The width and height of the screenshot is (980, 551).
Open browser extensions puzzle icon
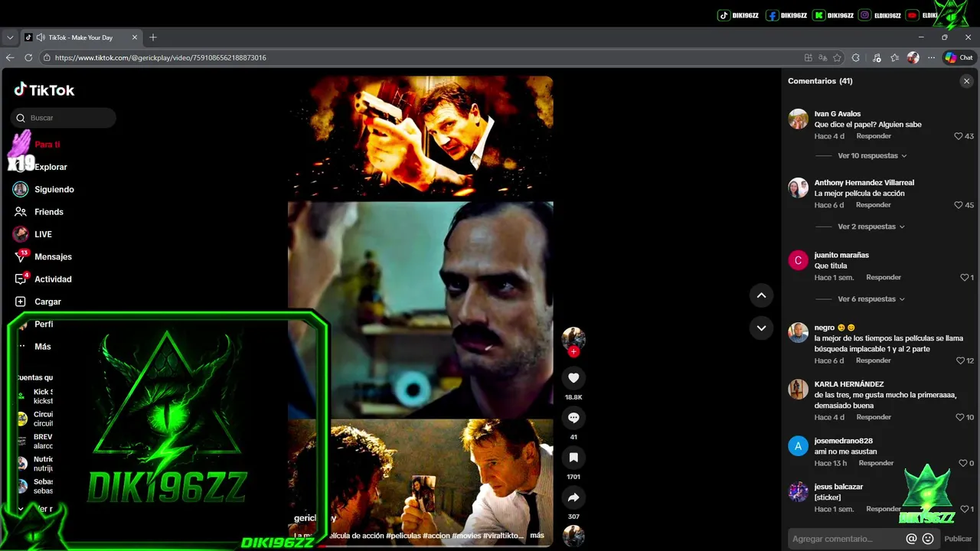(x=856, y=57)
